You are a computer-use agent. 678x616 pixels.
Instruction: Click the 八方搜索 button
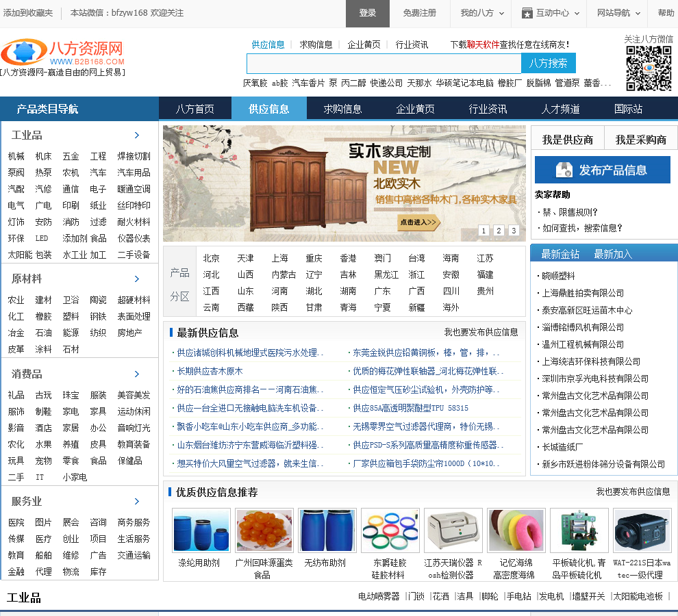549,63
